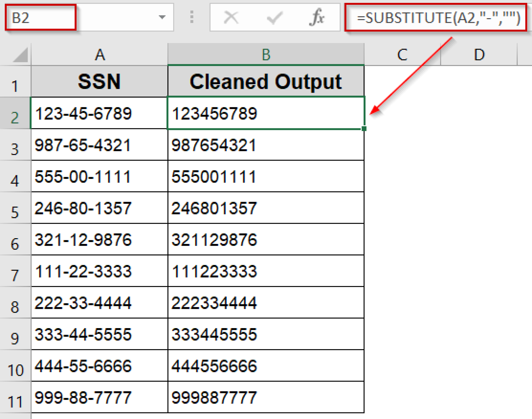The height and width of the screenshot is (419, 532).
Task: Expand the formula bar showing SUBSTITUTE formula
Action: click(x=439, y=17)
